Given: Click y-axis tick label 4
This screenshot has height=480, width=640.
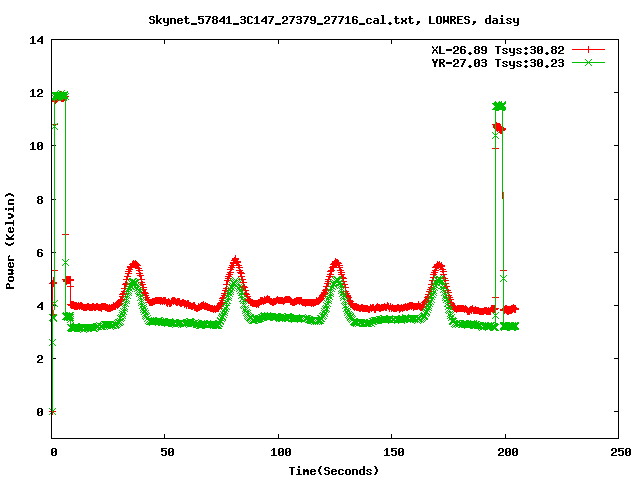Looking at the screenshot, I should click(x=40, y=306).
